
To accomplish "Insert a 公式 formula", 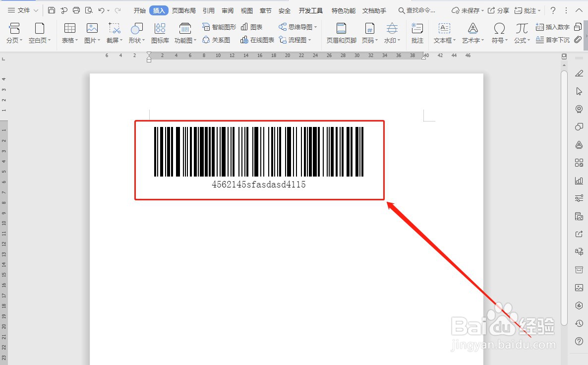I will click(x=522, y=33).
